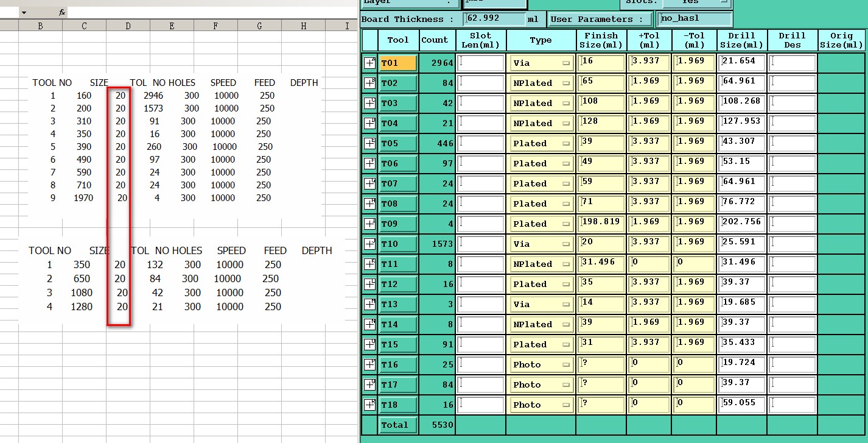868x443 pixels.
Task: Click the plus icon beside tool T08
Action: 369,204
